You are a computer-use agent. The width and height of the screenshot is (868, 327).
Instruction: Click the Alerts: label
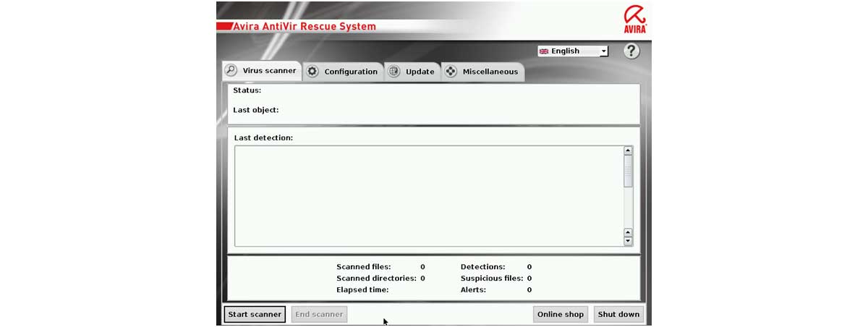473,289
